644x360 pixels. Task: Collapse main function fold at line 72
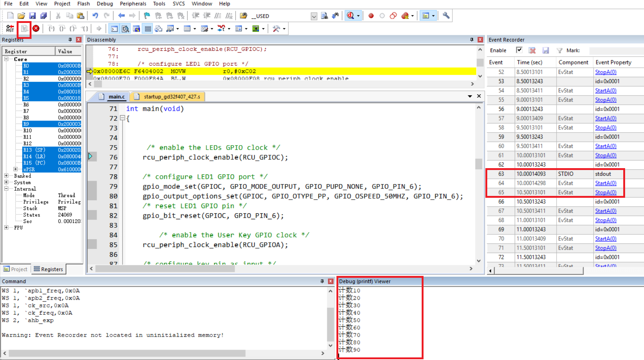(122, 118)
